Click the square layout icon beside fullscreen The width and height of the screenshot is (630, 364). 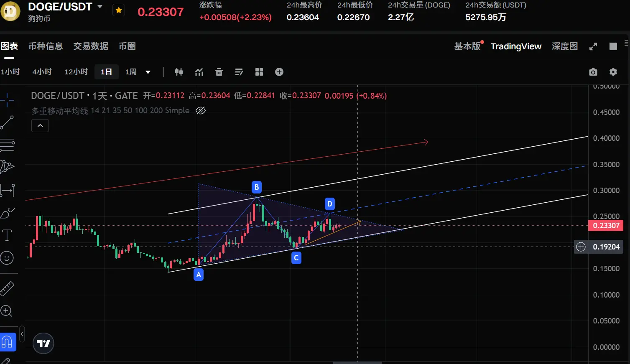613,46
